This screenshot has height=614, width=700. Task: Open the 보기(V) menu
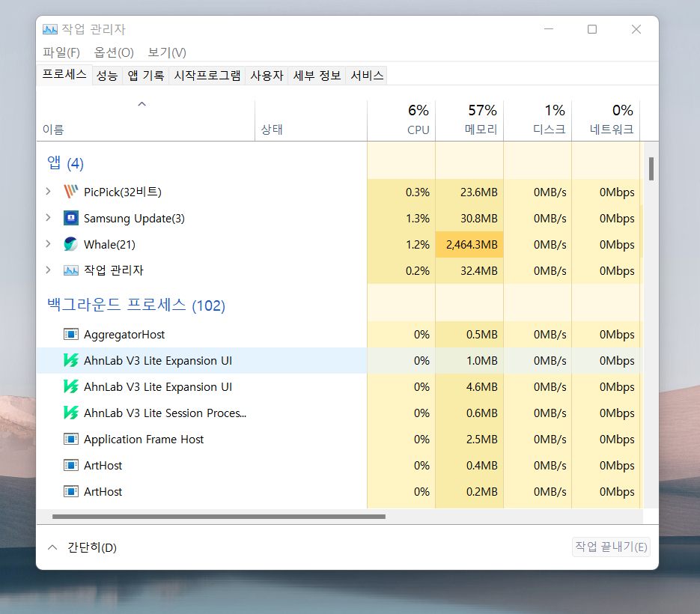click(x=166, y=52)
